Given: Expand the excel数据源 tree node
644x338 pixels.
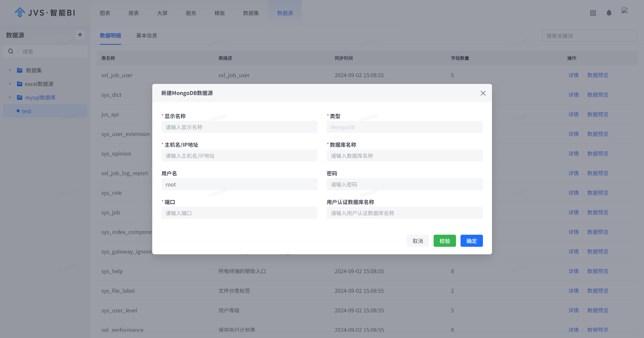Looking at the screenshot, I should point(10,84).
